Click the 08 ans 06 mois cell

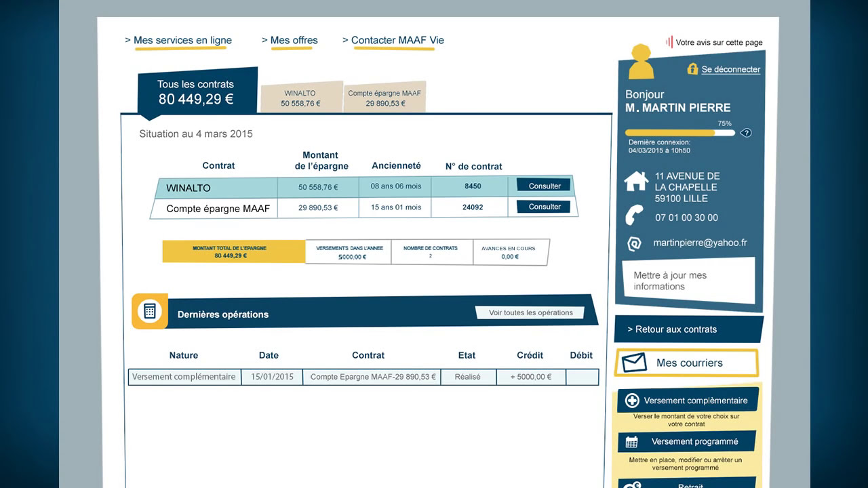click(395, 186)
